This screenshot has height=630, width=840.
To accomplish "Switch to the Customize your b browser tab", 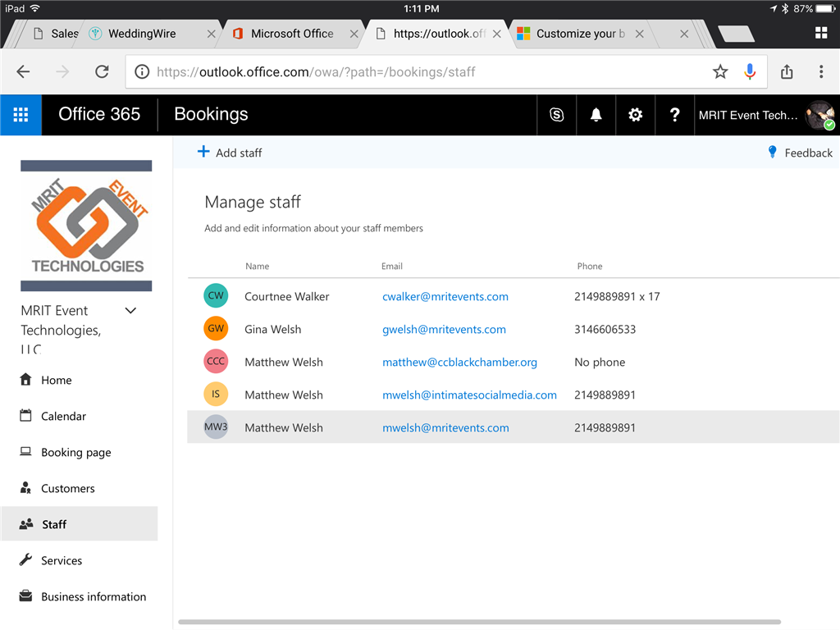I will click(x=580, y=33).
